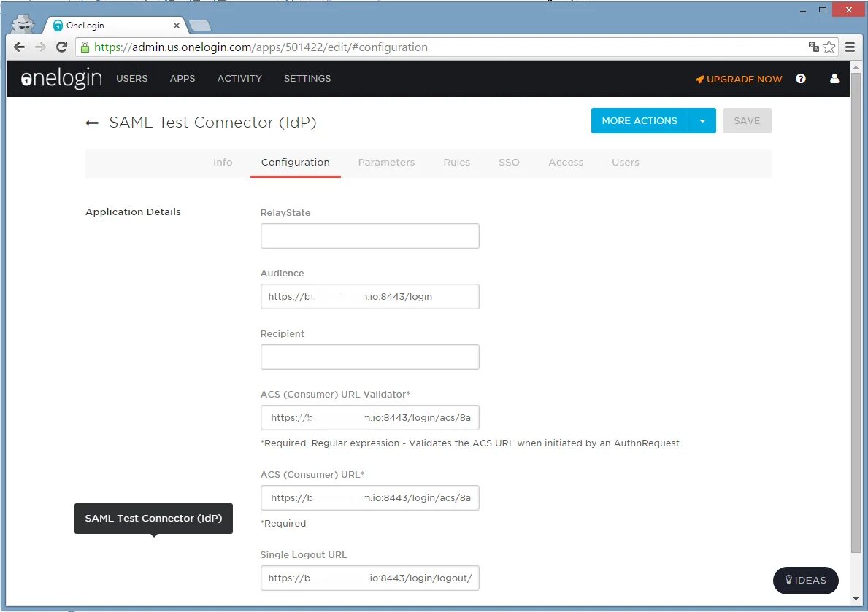Click the page vertical scrollbar
Image resolution: width=868 pixels, height=612 pixels.
point(856,313)
